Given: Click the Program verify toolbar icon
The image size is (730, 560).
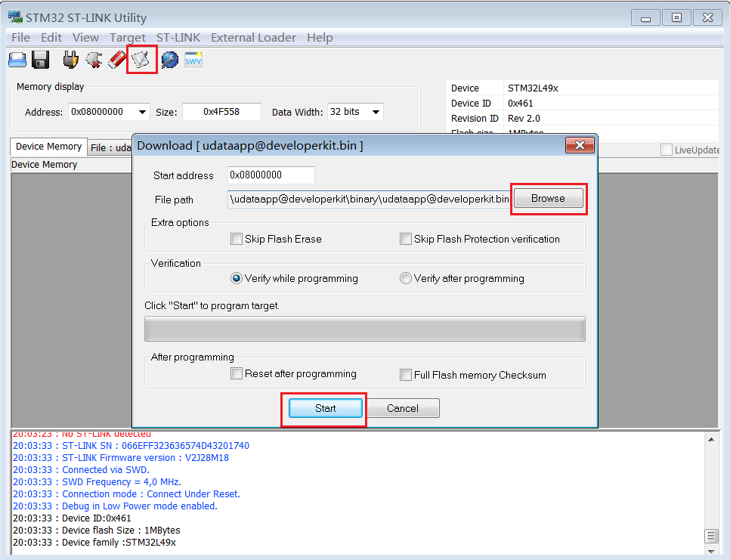Looking at the screenshot, I should point(141,60).
